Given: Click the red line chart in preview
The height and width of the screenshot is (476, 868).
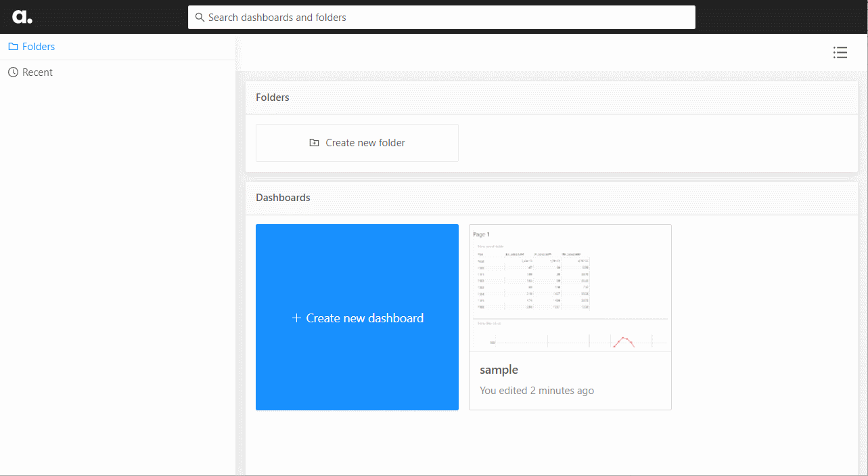Looking at the screenshot, I should coord(623,342).
